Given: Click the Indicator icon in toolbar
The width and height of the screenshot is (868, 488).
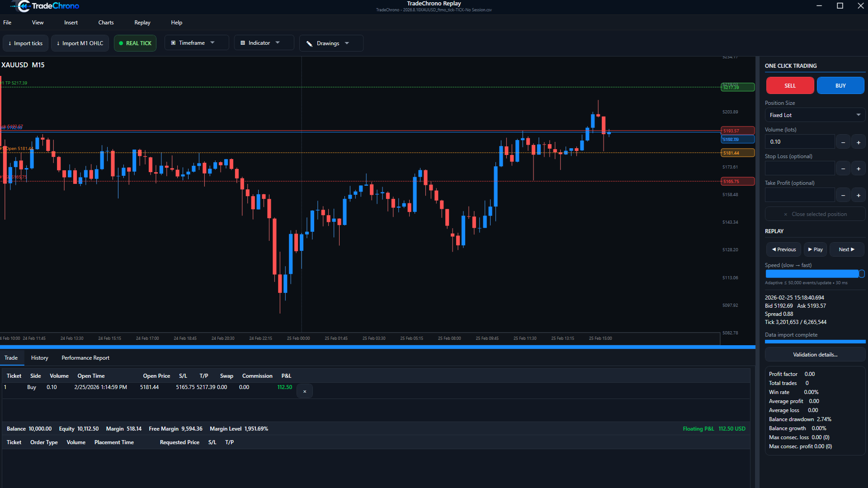Looking at the screenshot, I should 243,43.
